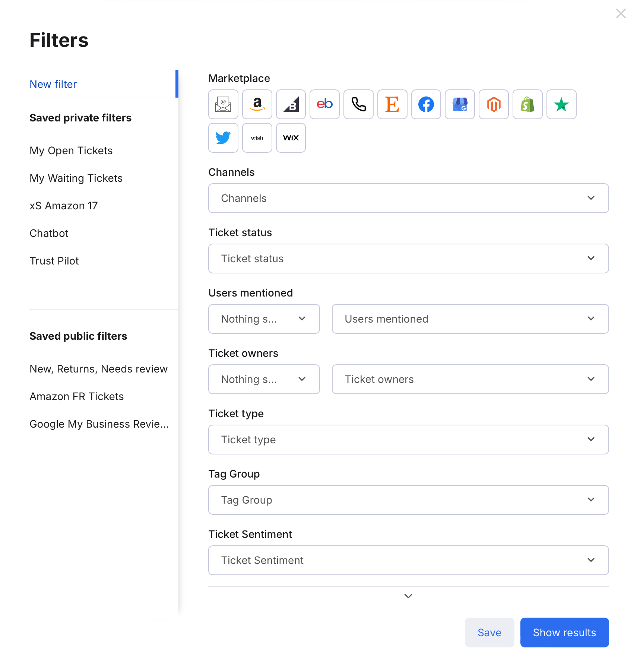Viewport: 637px width, 672px height.
Task: Click the Show results button
Action: 564,633
